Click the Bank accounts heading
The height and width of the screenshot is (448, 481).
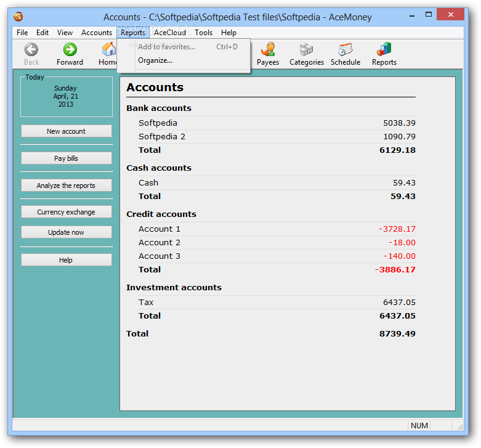(159, 108)
